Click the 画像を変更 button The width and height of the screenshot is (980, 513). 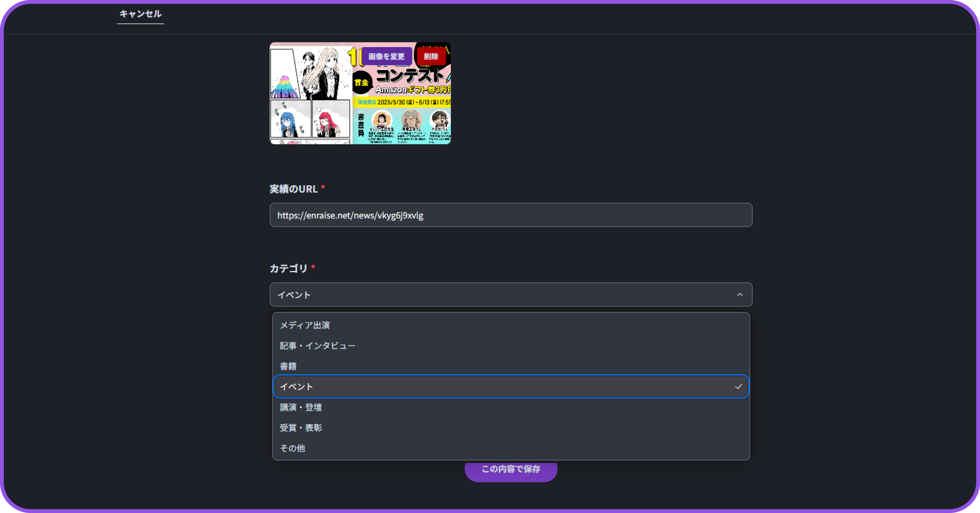[386, 57]
